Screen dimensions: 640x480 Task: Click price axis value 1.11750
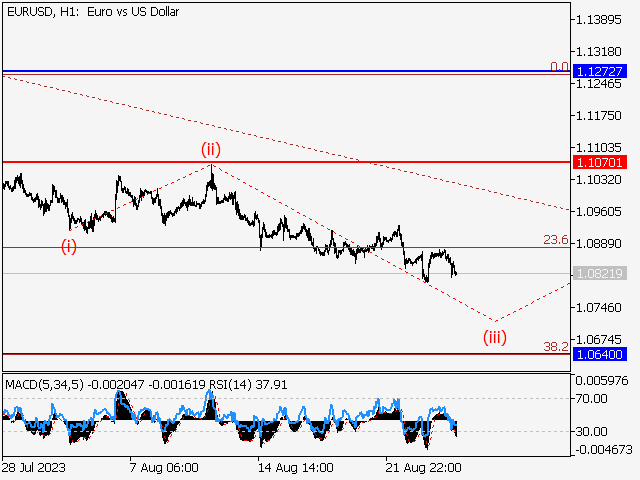[x=598, y=116]
